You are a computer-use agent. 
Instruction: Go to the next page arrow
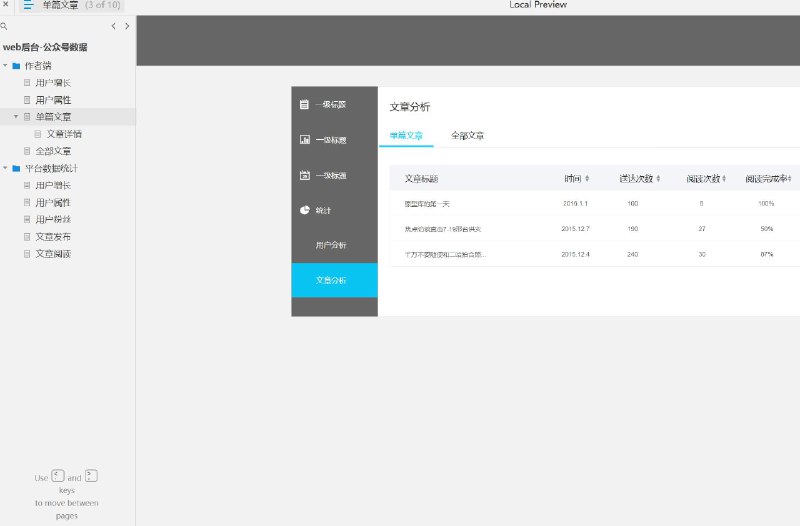pos(127,26)
